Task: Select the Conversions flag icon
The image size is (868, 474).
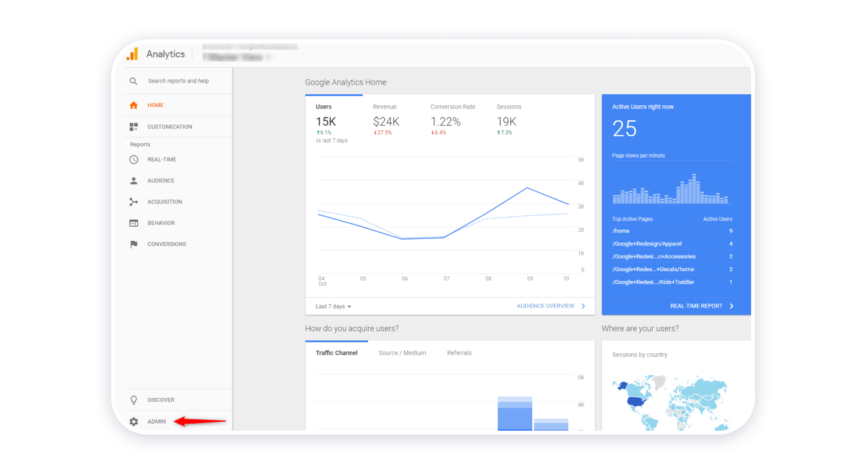Action: pos(134,243)
